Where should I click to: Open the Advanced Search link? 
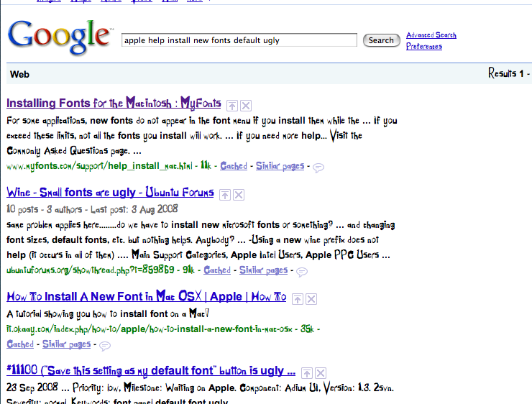coord(431,35)
